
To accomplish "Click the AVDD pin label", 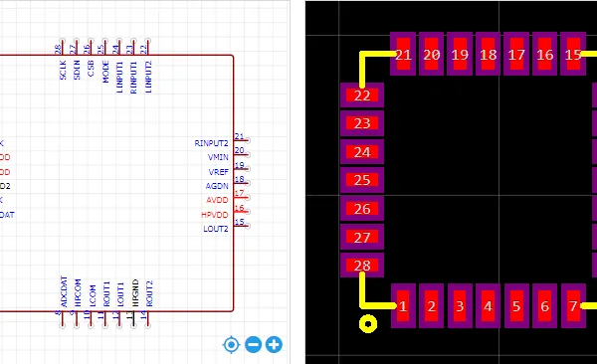I will (217, 200).
